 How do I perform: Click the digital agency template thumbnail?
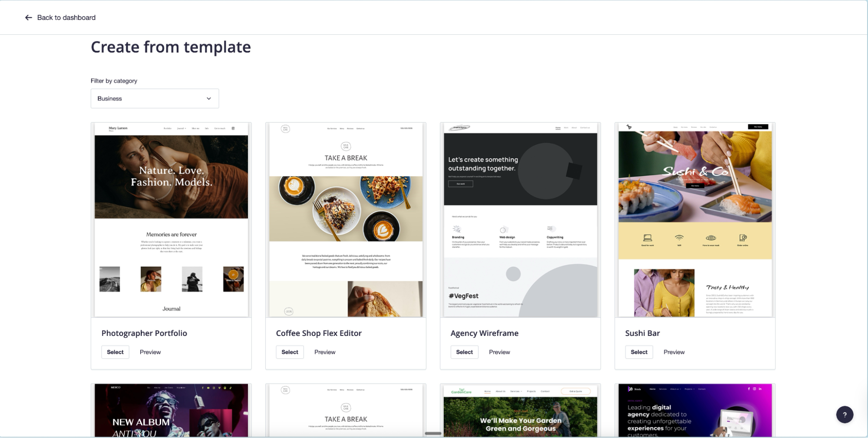pyautogui.click(x=695, y=410)
